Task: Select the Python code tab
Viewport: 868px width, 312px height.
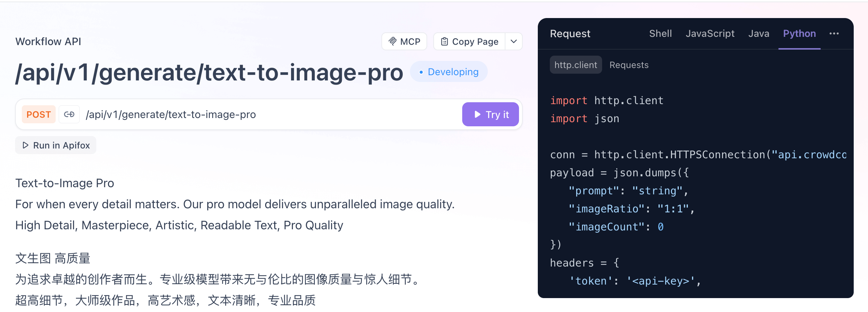Action: click(800, 33)
